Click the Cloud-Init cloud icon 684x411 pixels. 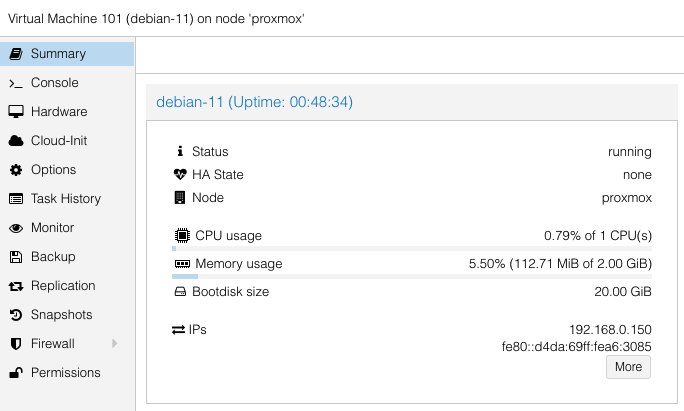coord(16,141)
